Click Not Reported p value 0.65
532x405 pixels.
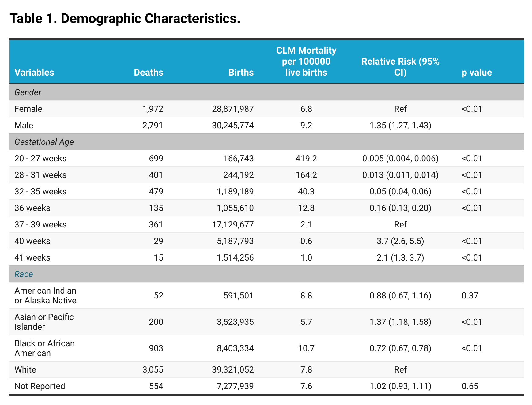coord(470,386)
